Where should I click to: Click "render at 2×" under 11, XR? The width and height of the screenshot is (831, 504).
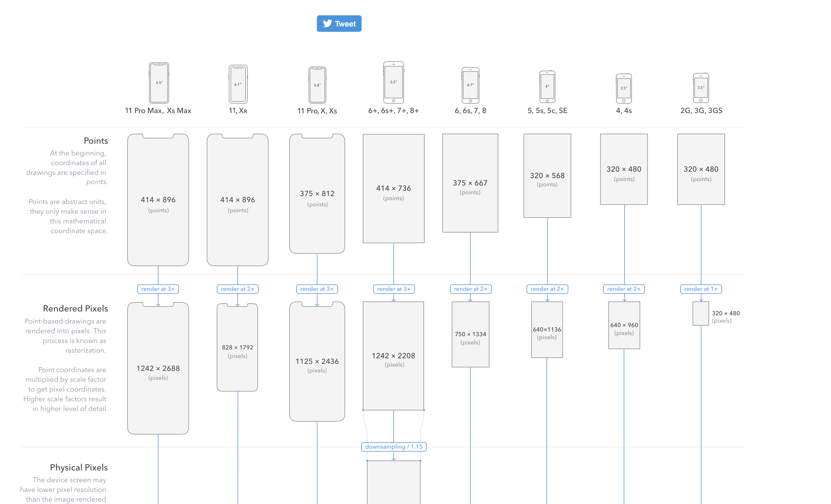(238, 289)
